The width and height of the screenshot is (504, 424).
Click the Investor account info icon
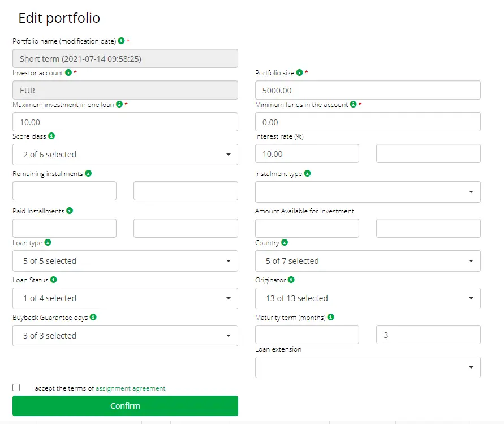pyautogui.click(x=68, y=72)
